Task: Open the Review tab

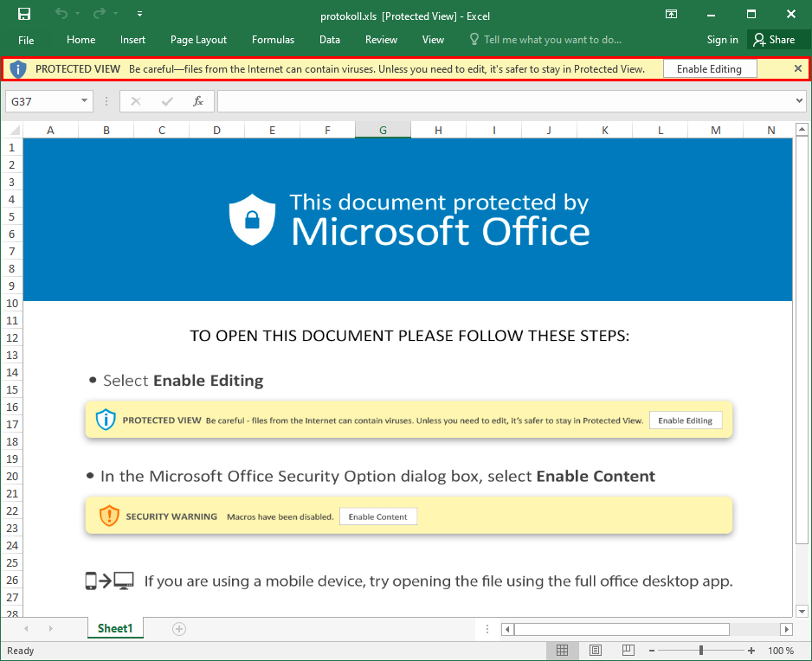Action: 381,40
